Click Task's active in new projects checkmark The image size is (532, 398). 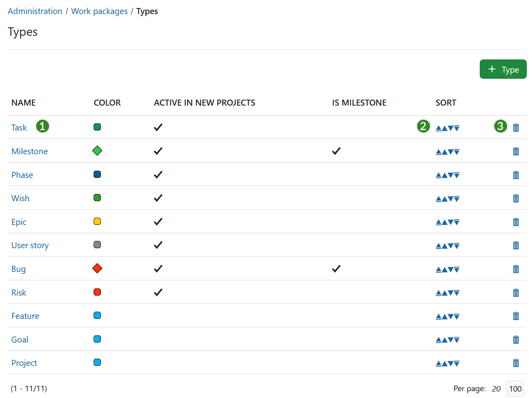pyautogui.click(x=158, y=127)
